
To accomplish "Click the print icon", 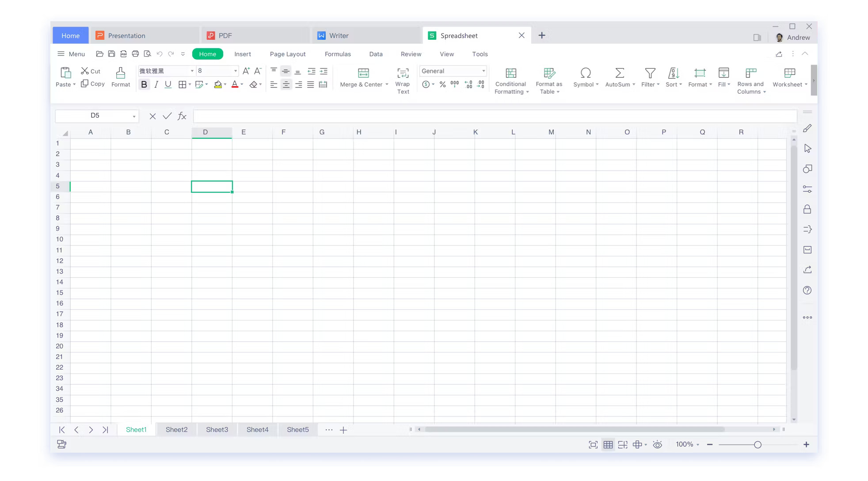I will (135, 54).
